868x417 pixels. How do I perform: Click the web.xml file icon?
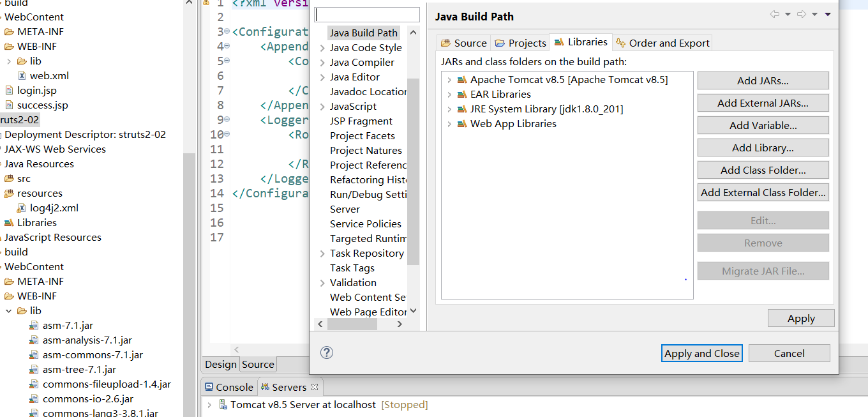22,75
